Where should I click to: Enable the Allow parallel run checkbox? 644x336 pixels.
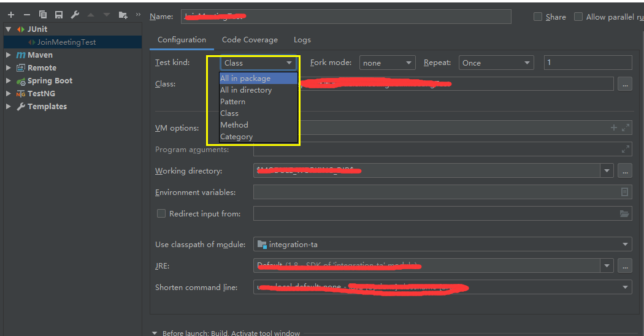578,17
